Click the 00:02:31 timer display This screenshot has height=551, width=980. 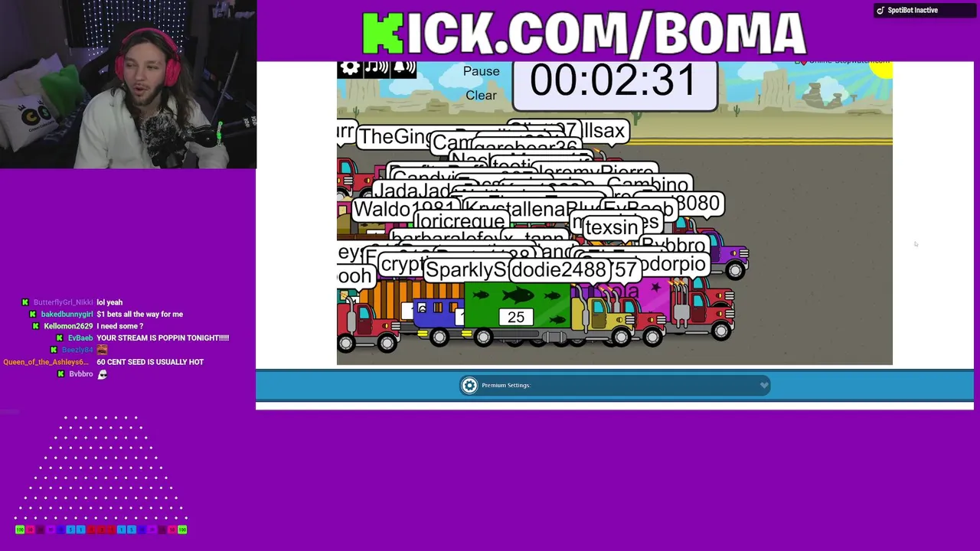pos(614,81)
